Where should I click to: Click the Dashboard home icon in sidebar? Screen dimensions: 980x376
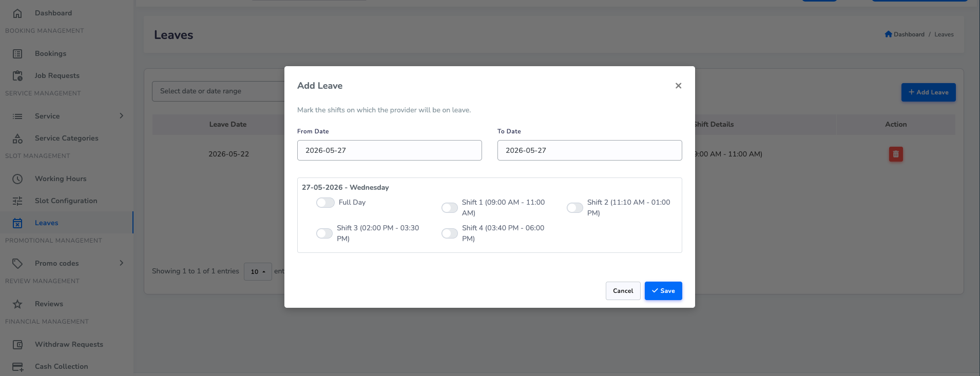click(x=17, y=13)
